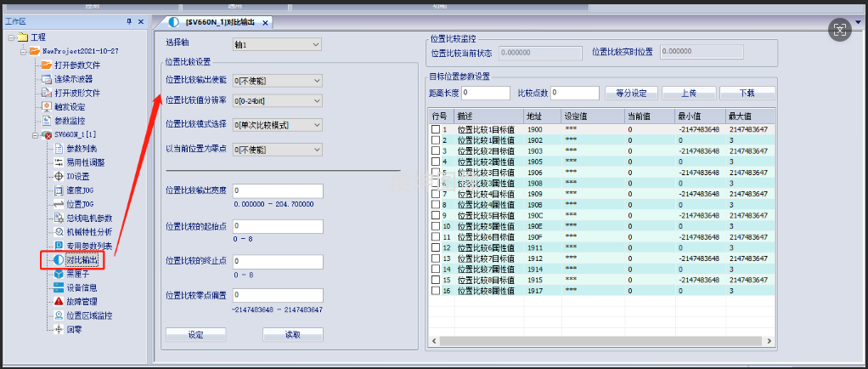The width and height of the screenshot is (868, 369).
Task: Close the 工作区 panel
Action: pyautogui.click(x=141, y=21)
